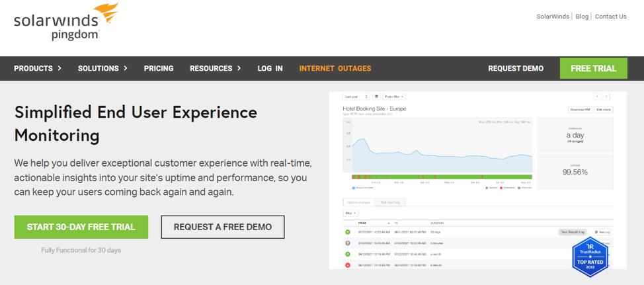Click the Test Result Log tooltip
The height and width of the screenshot is (285, 644).
[x=573, y=232]
